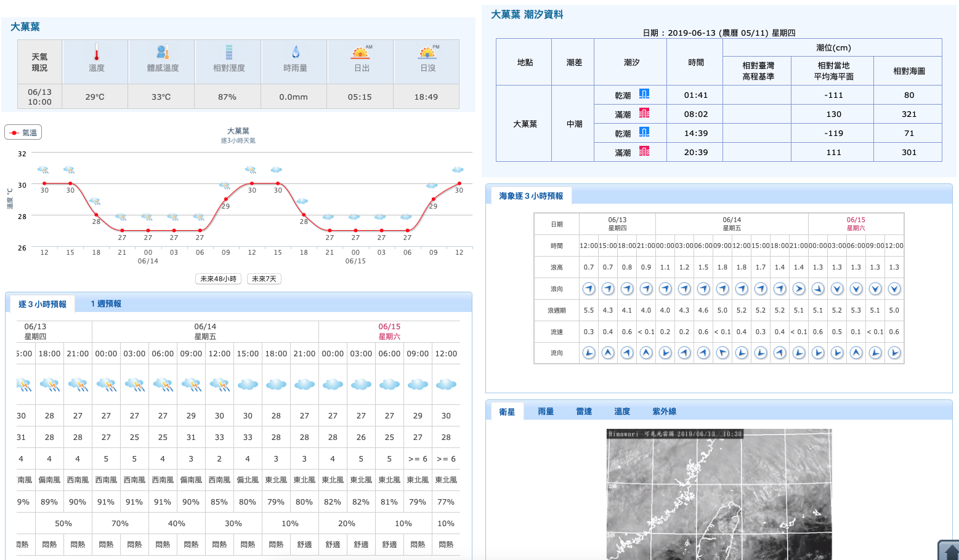Click the high-tide icon beside 20:39
959x560 pixels.
[x=644, y=151]
